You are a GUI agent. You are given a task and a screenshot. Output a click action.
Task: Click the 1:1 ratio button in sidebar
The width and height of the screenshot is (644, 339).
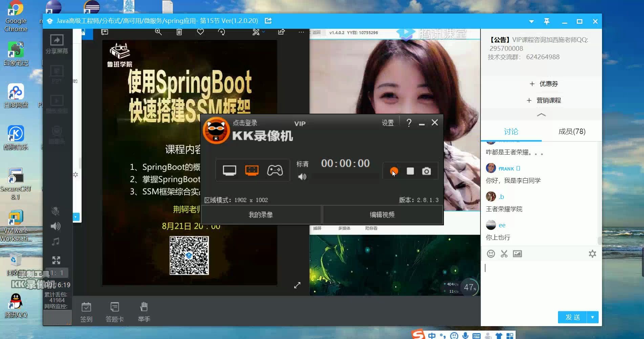tap(57, 273)
